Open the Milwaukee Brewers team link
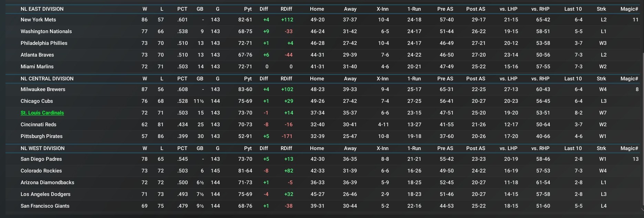Viewport: 644px width, 218px height. (43, 89)
